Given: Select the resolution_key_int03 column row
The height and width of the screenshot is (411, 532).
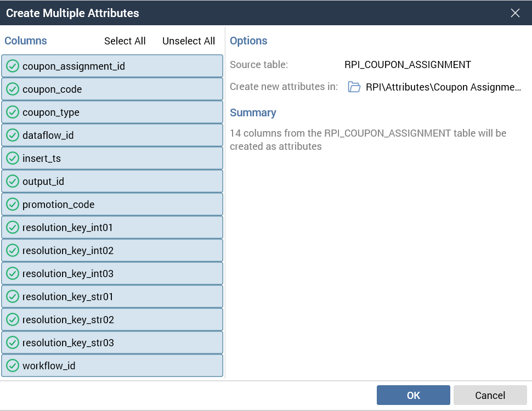Looking at the screenshot, I should coord(112,274).
